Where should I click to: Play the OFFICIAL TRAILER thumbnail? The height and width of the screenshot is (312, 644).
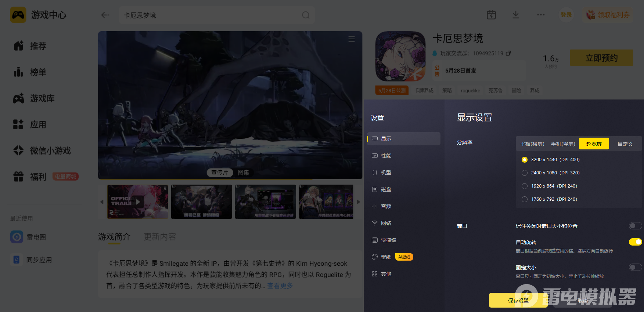(x=138, y=202)
